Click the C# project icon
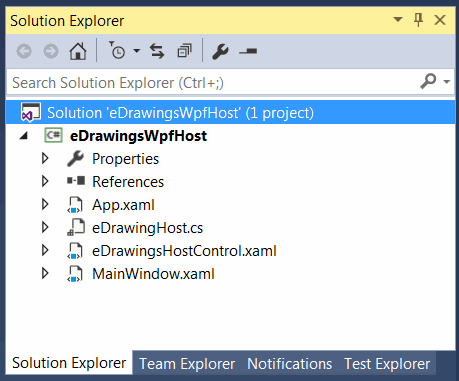The height and width of the screenshot is (381, 459). (53, 135)
